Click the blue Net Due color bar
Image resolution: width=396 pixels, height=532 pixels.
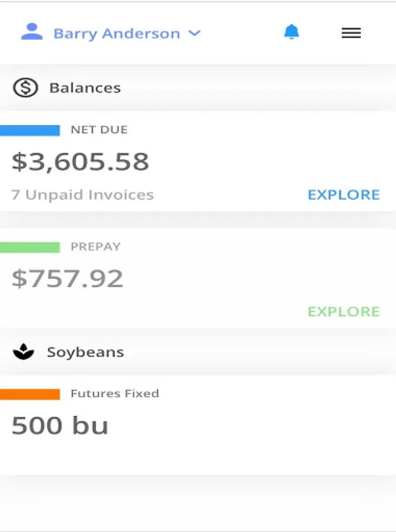click(30, 130)
